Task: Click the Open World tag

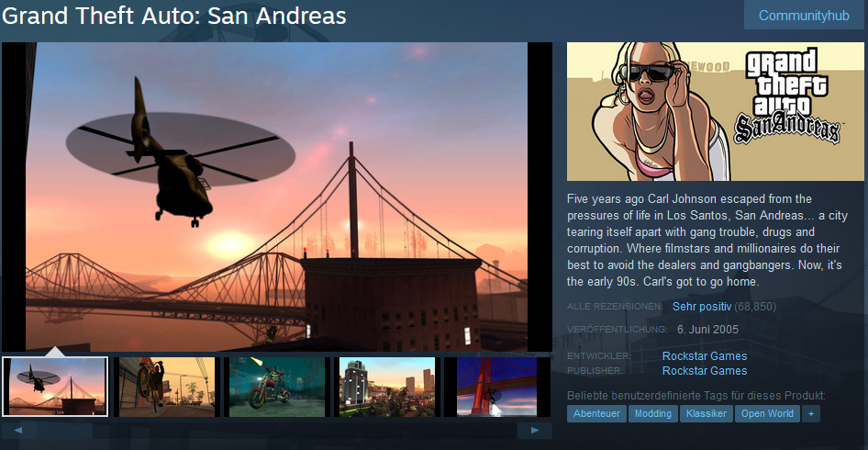Action: click(767, 413)
